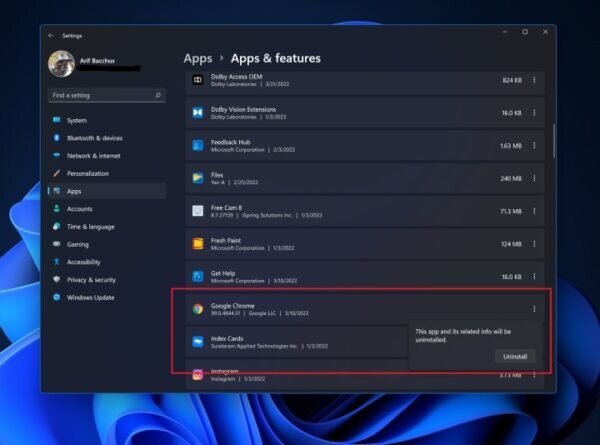Viewport: 600px width, 445px height.
Task: Open Privacy & security settings
Action: pos(108,280)
